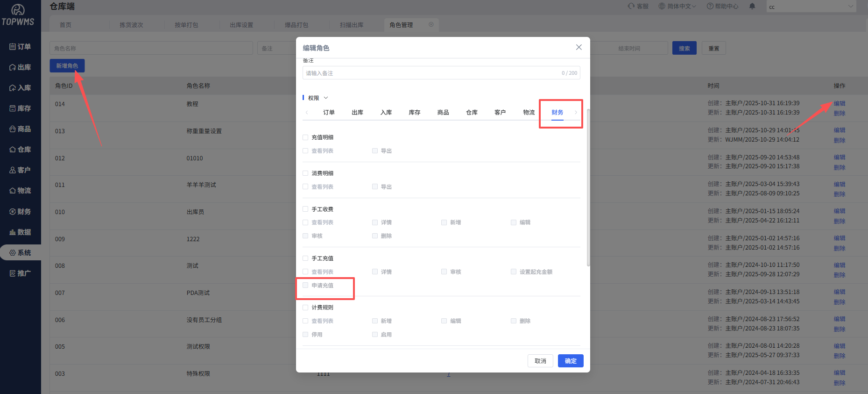Open the 扫描出库 page tab
Image resolution: width=868 pixels, height=394 pixels.
click(x=352, y=25)
